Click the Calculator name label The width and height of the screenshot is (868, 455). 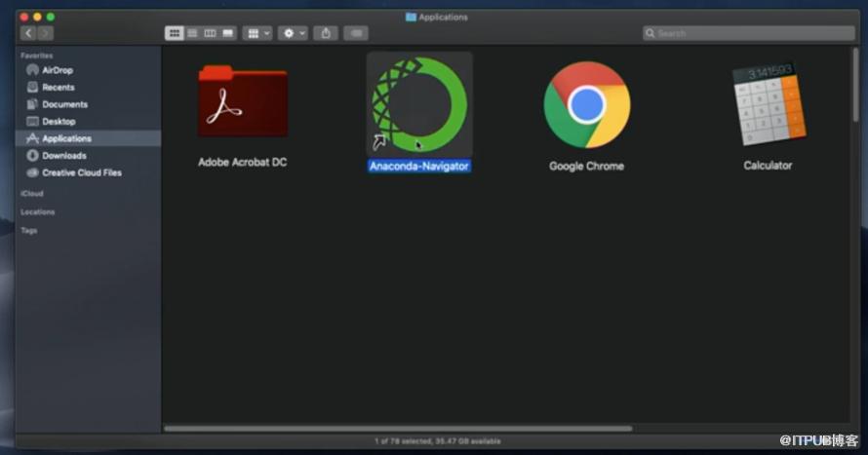pyautogui.click(x=768, y=166)
